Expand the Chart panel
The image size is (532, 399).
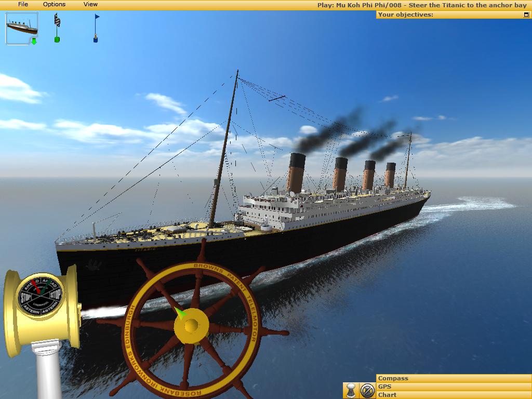click(x=454, y=395)
